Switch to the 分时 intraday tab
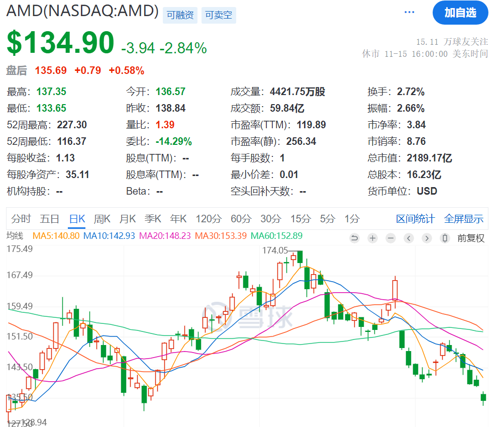Viewport: 504px width, 427px height. (x=21, y=219)
